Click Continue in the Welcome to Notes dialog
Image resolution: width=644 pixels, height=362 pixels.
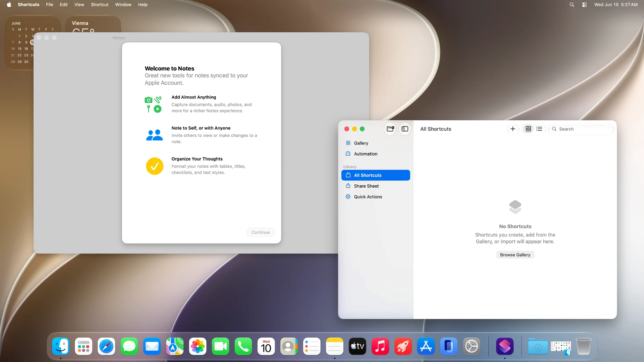coord(260,232)
